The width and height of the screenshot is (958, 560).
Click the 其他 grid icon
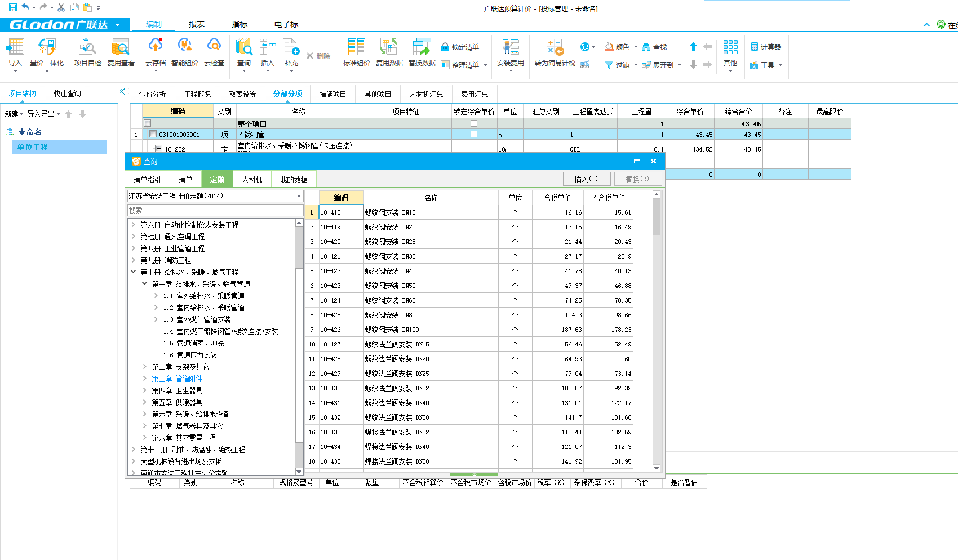(730, 47)
